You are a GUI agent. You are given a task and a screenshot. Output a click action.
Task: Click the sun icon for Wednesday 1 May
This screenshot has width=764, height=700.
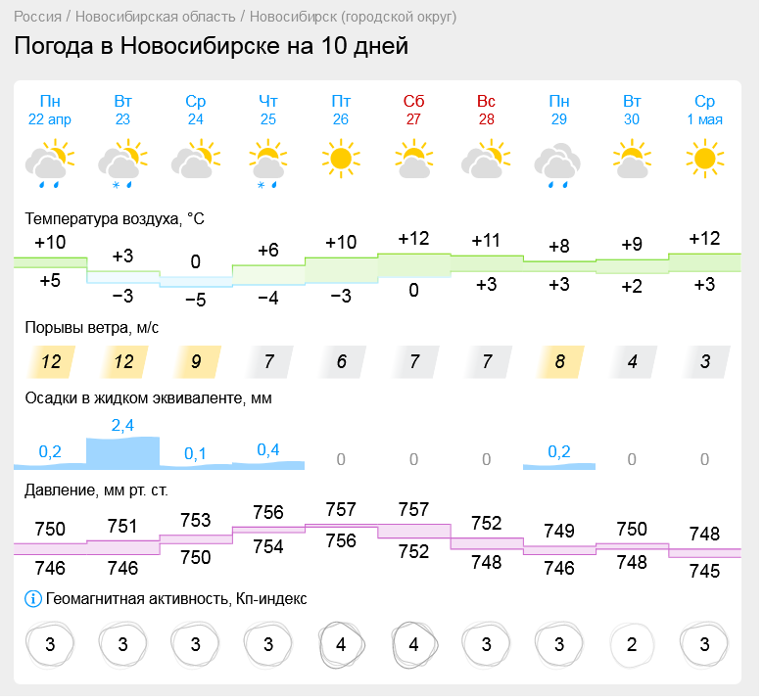pyautogui.click(x=704, y=158)
